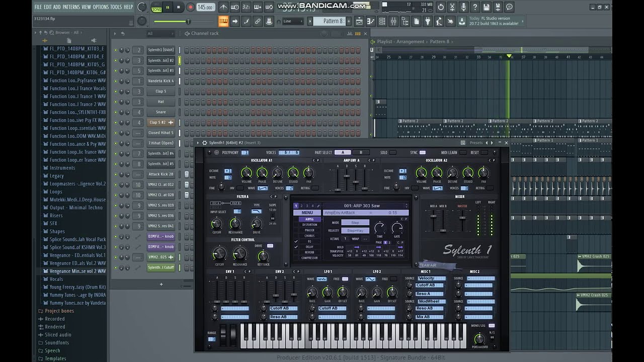Toggle the SYNC switch in Sylenth1
Image resolution: width=644 pixels, height=362 pixels.
coord(422,152)
